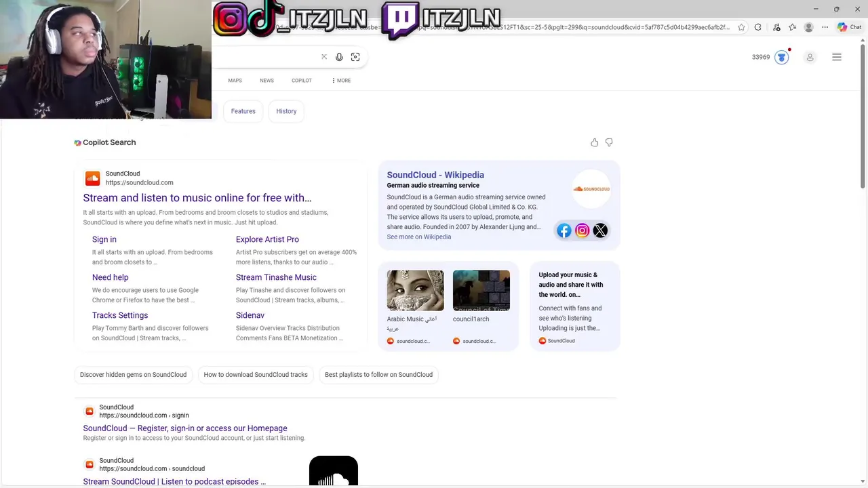This screenshot has width=868, height=488.
Task: Open the Favorites list toolbar icon
Action: click(x=792, y=27)
